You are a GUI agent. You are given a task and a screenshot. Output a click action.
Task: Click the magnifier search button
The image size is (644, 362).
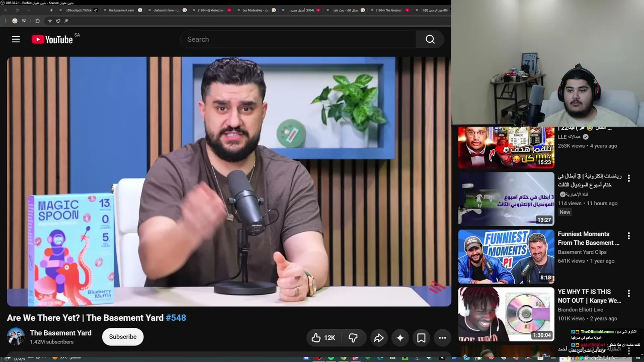tap(430, 39)
